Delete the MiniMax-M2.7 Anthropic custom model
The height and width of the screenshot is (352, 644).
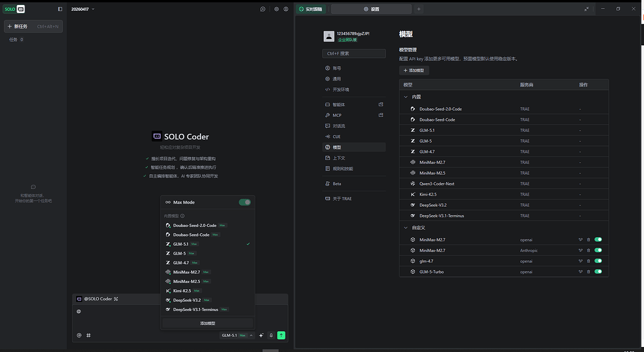point(589,250)
